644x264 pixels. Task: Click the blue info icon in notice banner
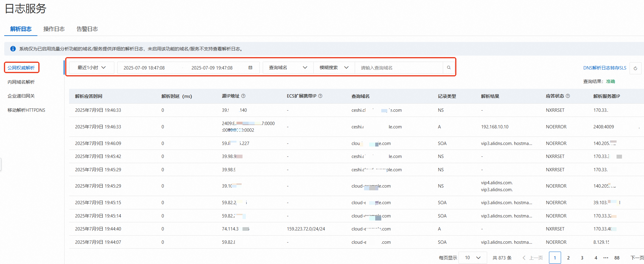click(13, 49)
